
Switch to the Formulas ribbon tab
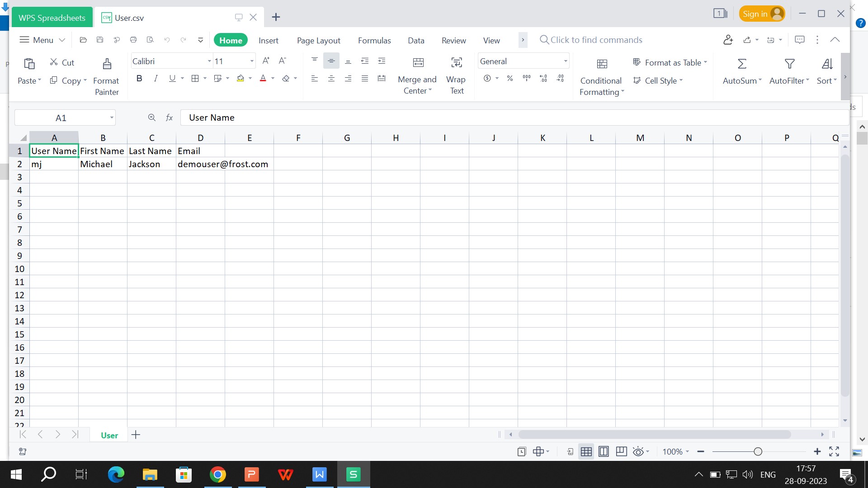click(x=374, y=40)
